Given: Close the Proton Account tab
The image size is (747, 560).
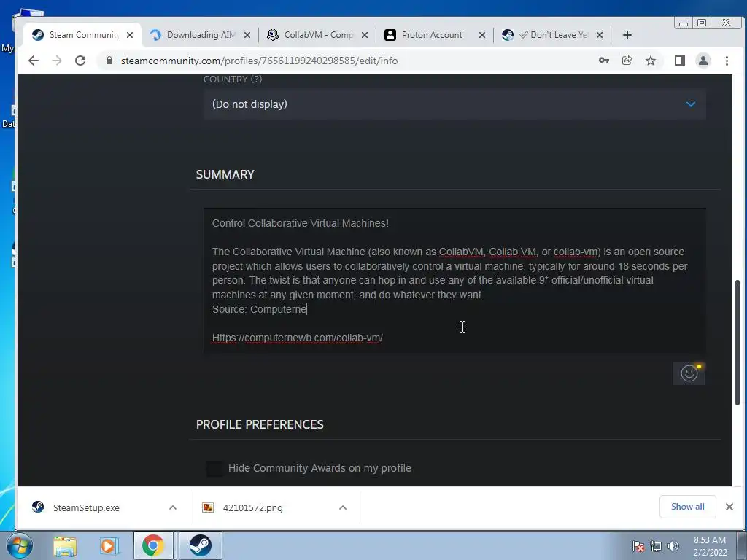Looking at the screenshot, I should (482, 35).
